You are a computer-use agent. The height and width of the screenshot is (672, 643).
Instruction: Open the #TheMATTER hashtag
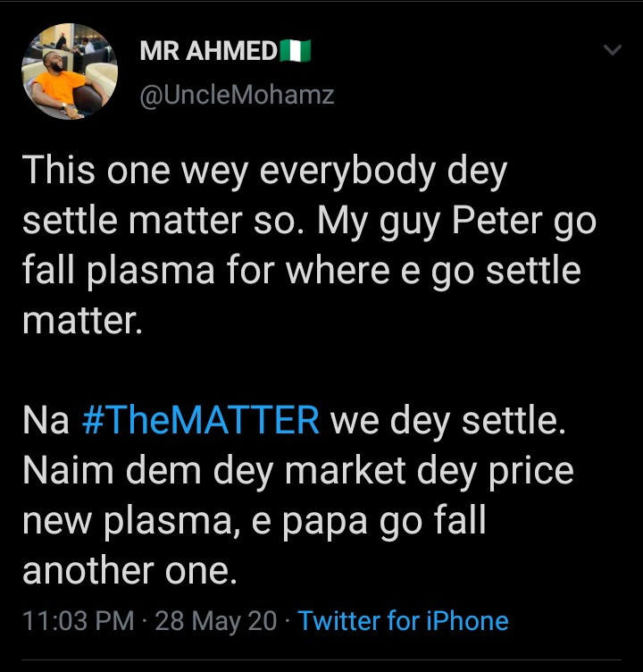(x=200, y=420)
